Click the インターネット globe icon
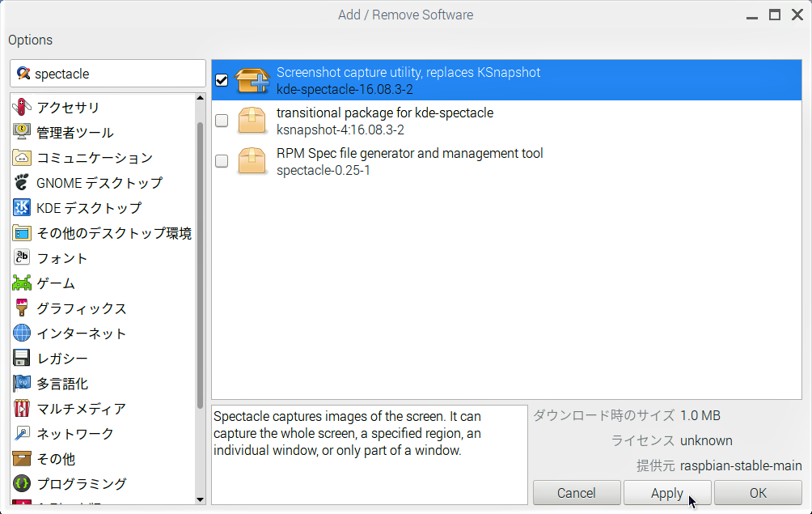812x514 pixels. 22,333
